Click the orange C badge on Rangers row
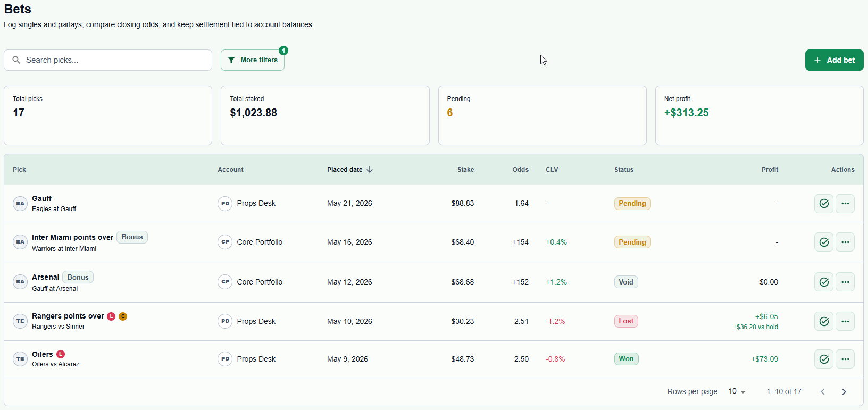 point(123,316)
